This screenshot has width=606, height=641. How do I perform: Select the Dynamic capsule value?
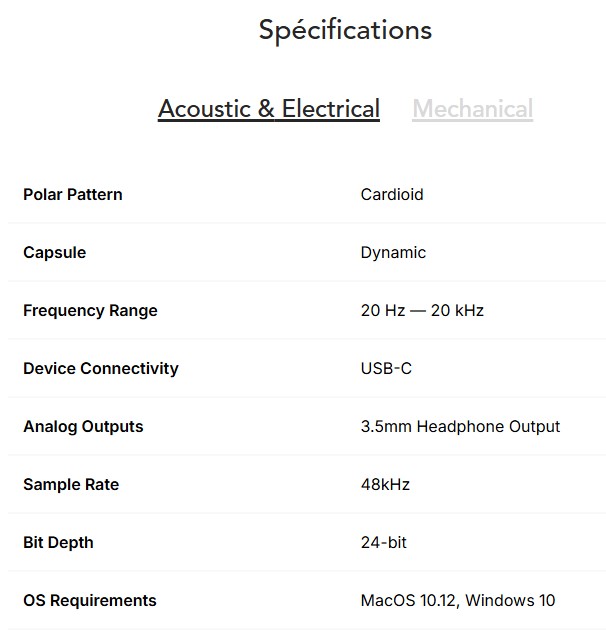point(393,253)
